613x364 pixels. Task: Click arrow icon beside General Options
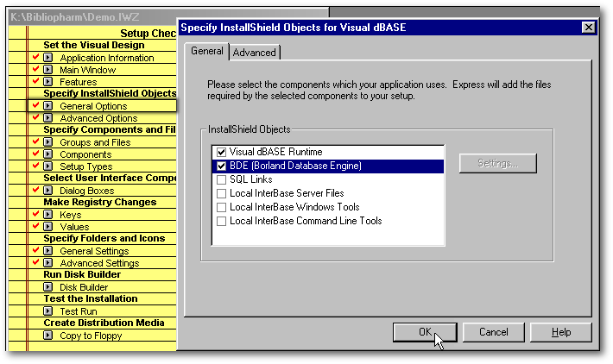click(47, 106)
